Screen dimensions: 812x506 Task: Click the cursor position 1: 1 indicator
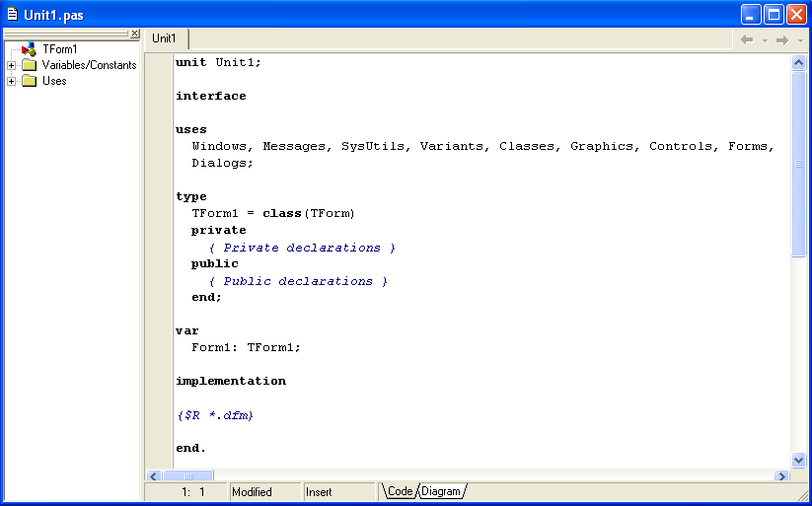click(193, 492)
